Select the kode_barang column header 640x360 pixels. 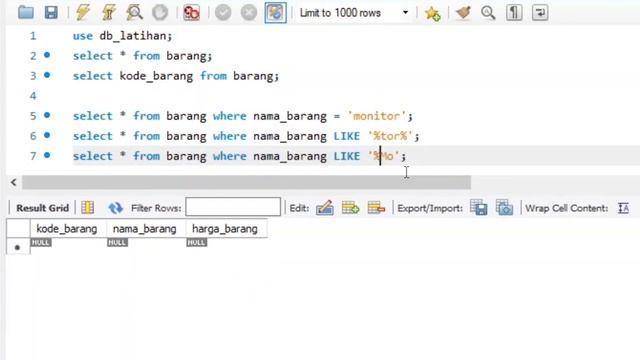coord(67,229)
